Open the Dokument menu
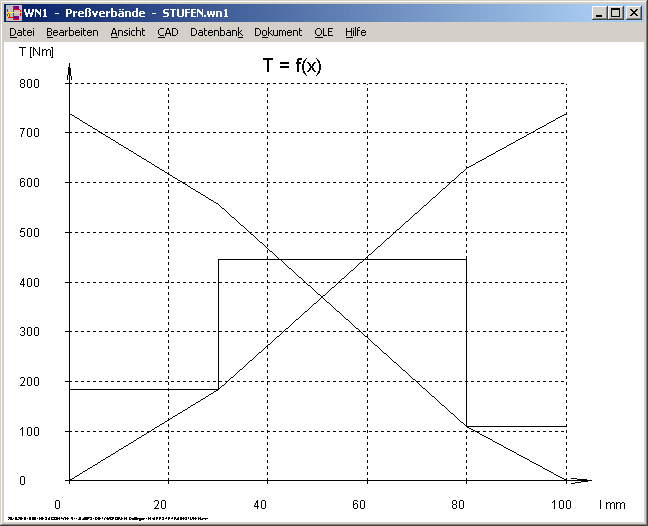Screen dimensions: 648x526 [x=278, y=32]
